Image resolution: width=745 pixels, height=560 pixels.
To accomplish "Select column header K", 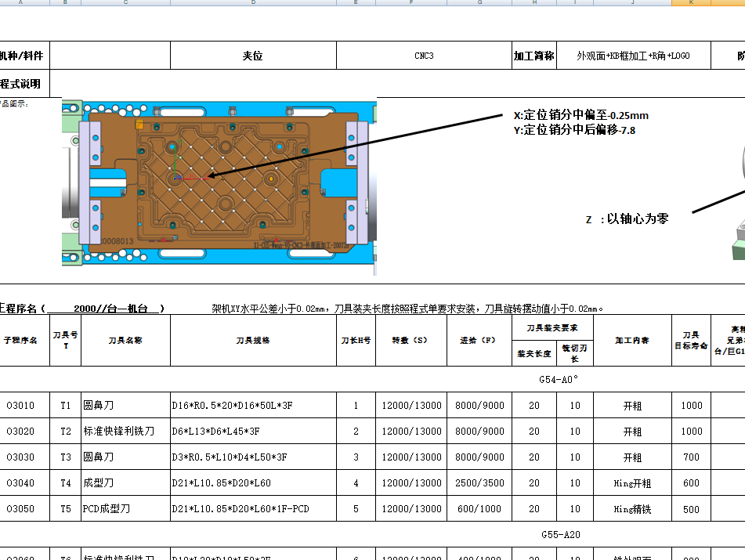I will click(x=689, y=3).
